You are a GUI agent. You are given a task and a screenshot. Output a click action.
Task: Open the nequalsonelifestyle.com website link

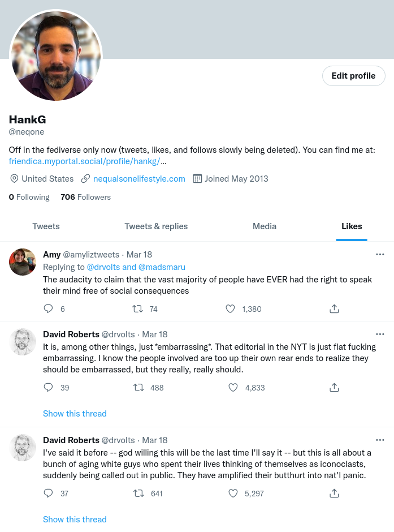click(139, 179)
